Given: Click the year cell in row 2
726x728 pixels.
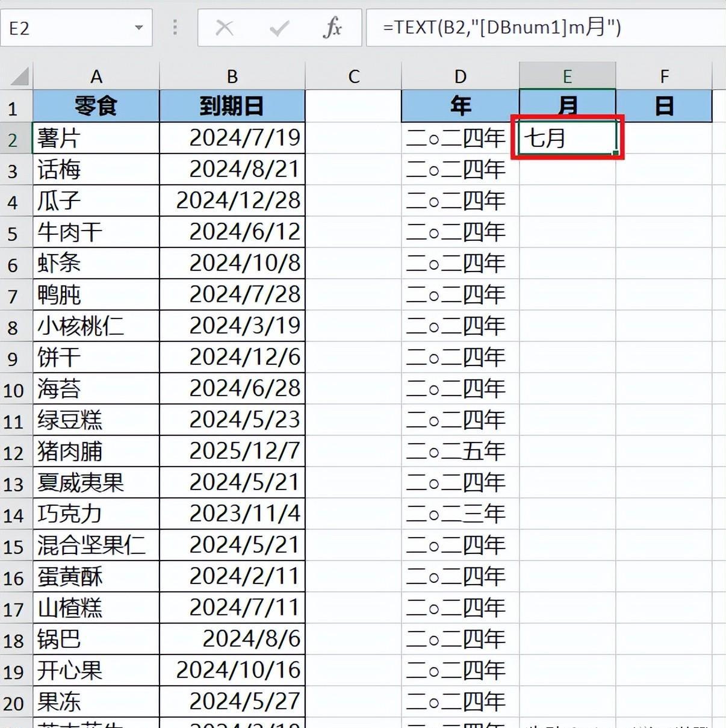Looking at the screenshot, I should 461,138.
